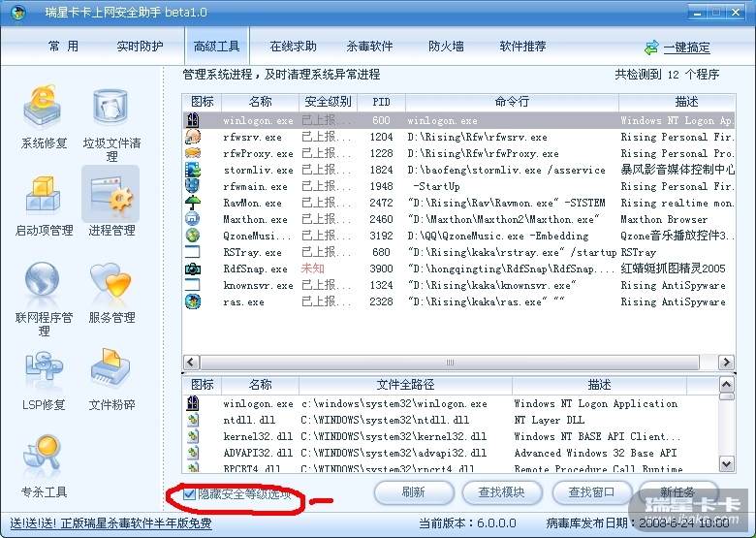The height and width of the screenshot is (538, 756).
Task: Click the rfwmain.exe shield icon
Action: [x=193, y=186]
